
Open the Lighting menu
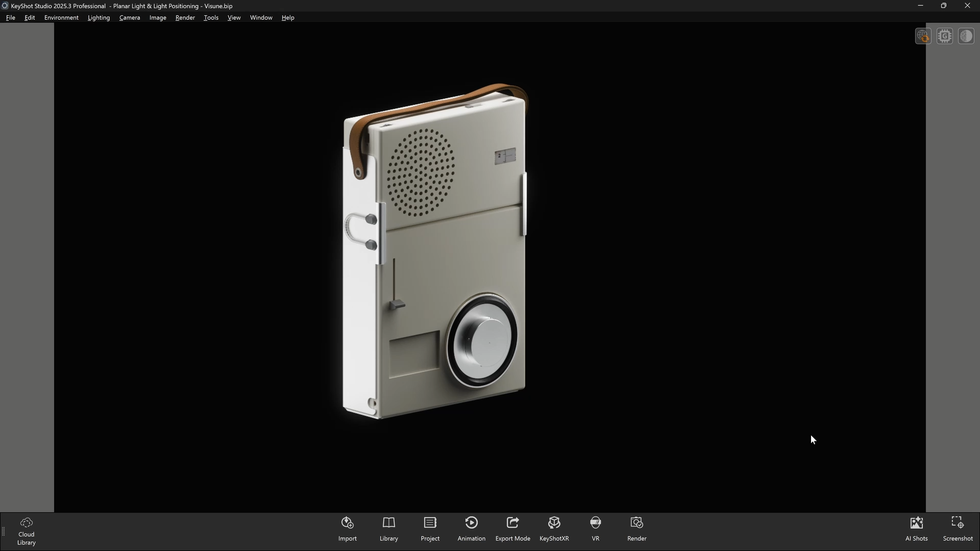tap(99, 17)
